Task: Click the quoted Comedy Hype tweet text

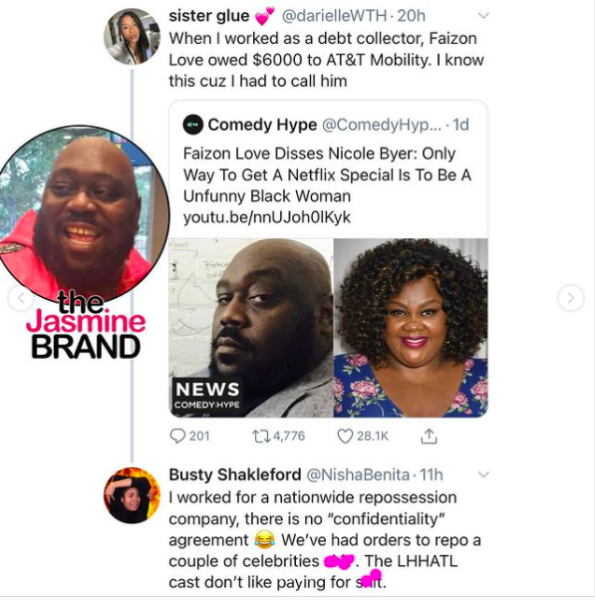Action: click(x=327, y=175)
